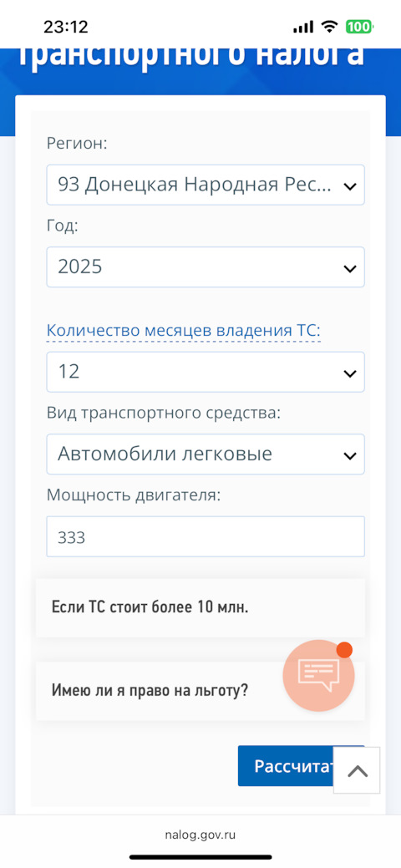Image resolution: width=401 pixels, height=868 pixels.
Task: Click the chevron next to Автомобили легковые
Action: [x=349, y=455]
